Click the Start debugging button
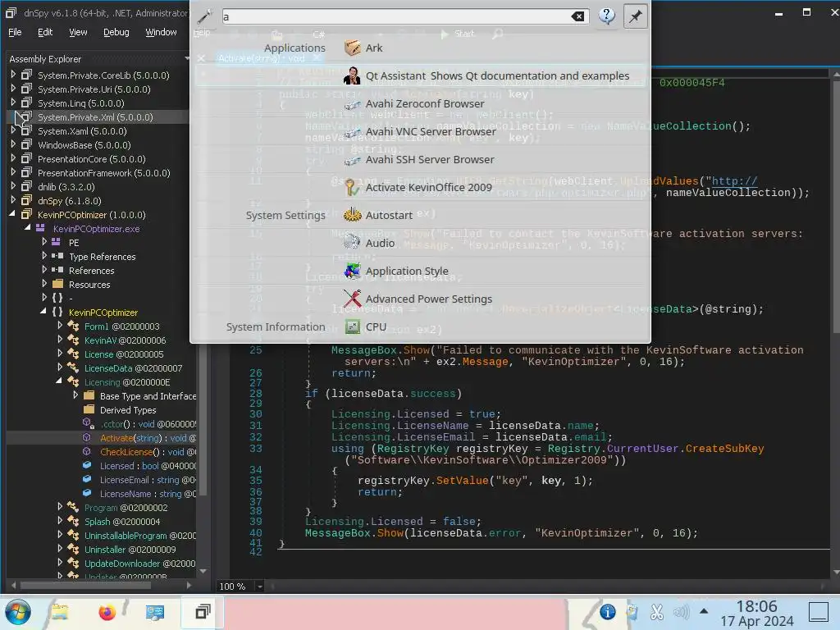The image size is (840, 630). [x=458, y=34]
